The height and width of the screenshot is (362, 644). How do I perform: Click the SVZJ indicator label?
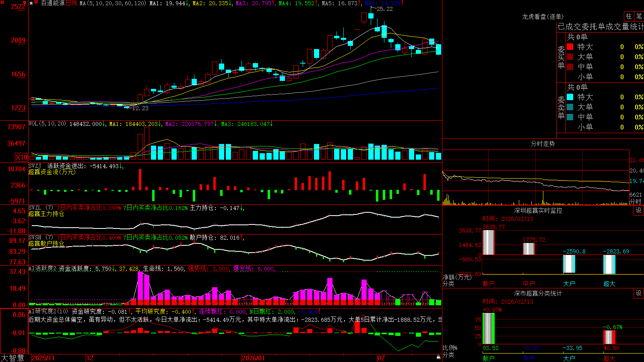[35, 166]
